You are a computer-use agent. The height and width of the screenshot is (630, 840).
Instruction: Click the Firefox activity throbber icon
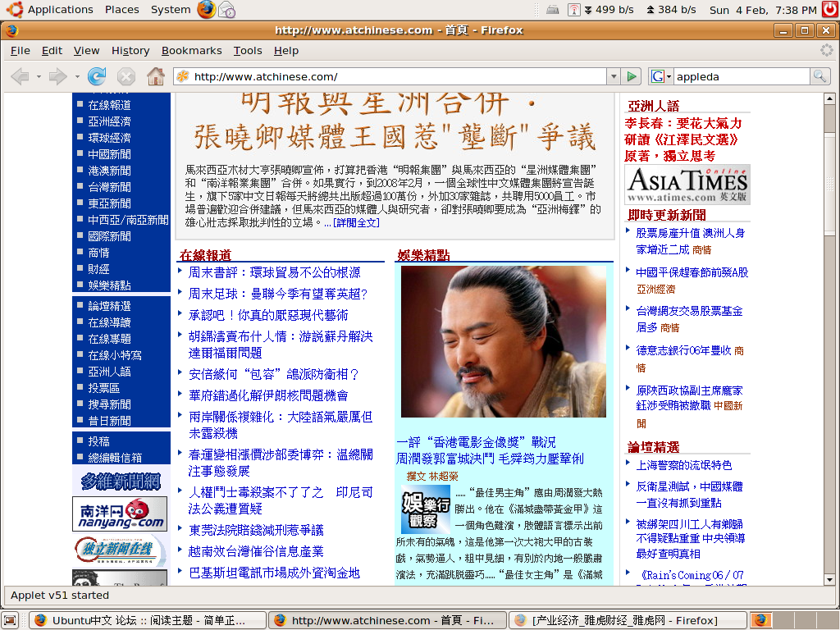[827, 50]
